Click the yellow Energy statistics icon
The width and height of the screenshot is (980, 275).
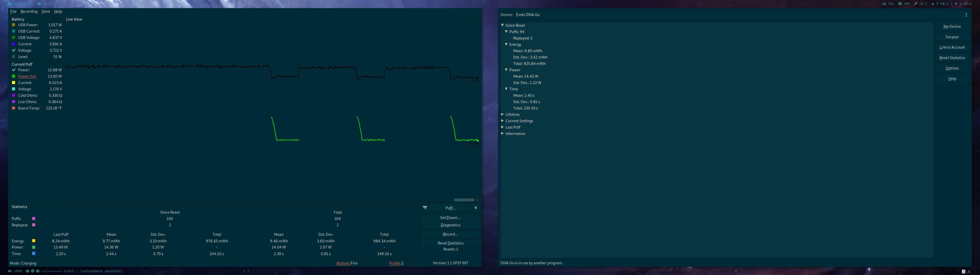tap(33, 241)
